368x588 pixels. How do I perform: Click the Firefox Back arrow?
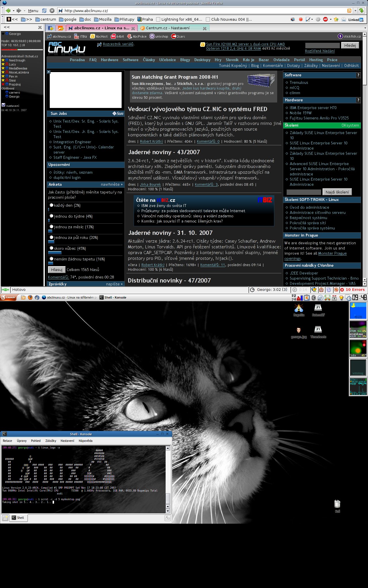click(x=8, y=11)
